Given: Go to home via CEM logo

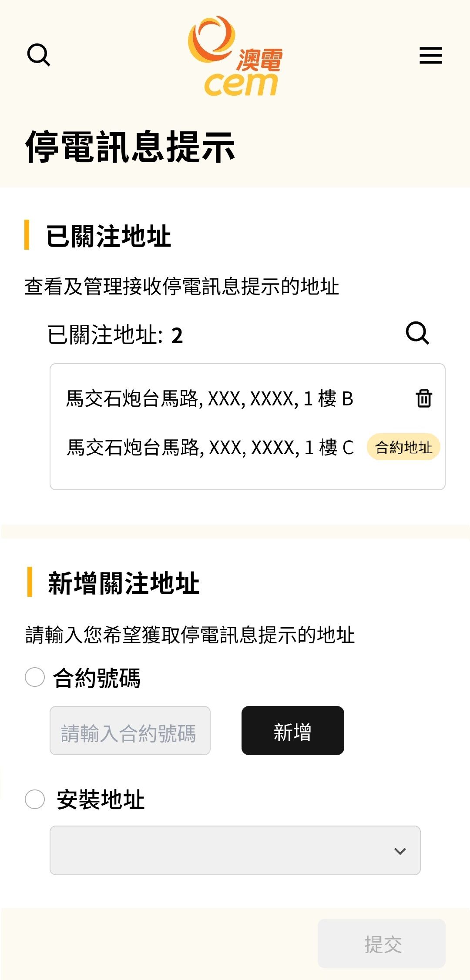Looking at the screenshot, I should pyautogui.click(x=235, y=56).
